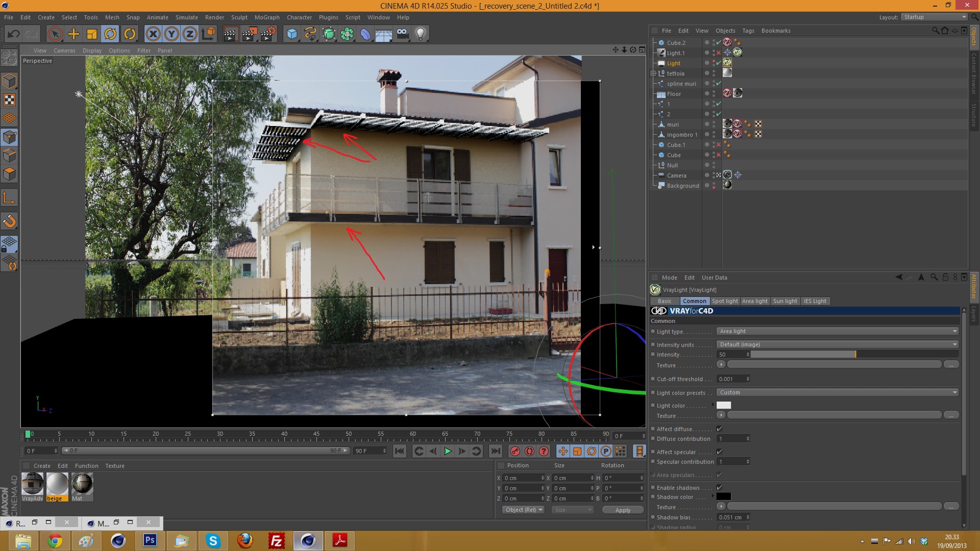The height and width of the screenshot is (551, 980).
Task: Click the light bulb icon in toolbar
Action: pos(420,34)
